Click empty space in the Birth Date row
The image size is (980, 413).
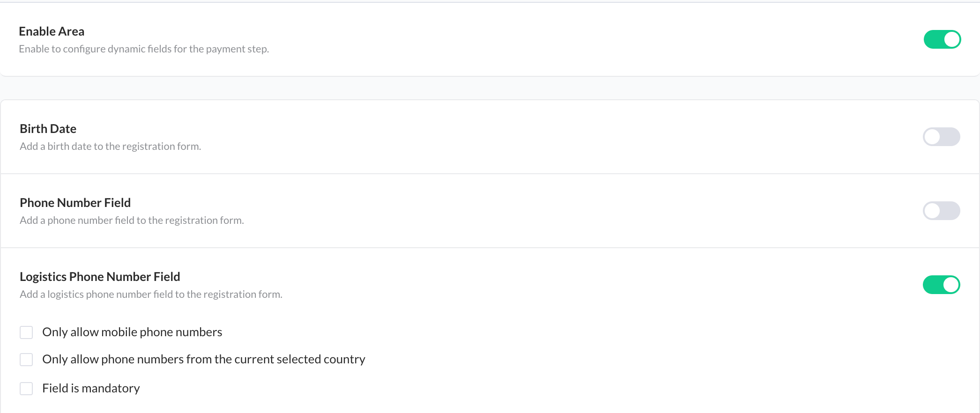515,137
